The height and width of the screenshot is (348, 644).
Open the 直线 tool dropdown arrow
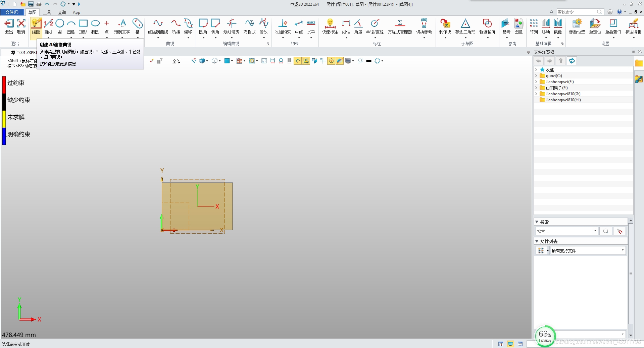pyautogui.click(x=48, y=38)
